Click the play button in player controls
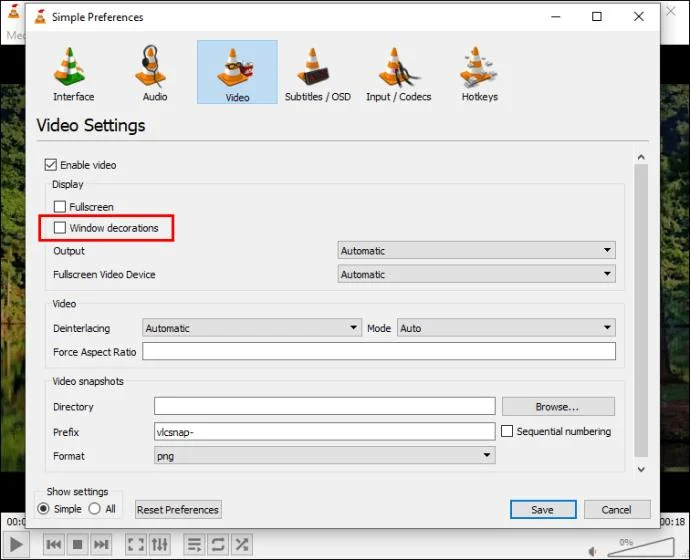The width and height of the screenshot is (690, 560). 16,545
